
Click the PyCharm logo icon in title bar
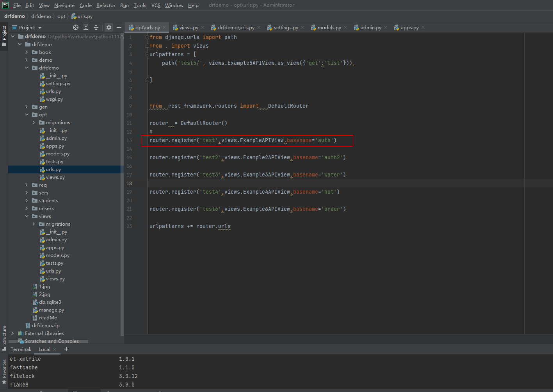tap(5, 5)
